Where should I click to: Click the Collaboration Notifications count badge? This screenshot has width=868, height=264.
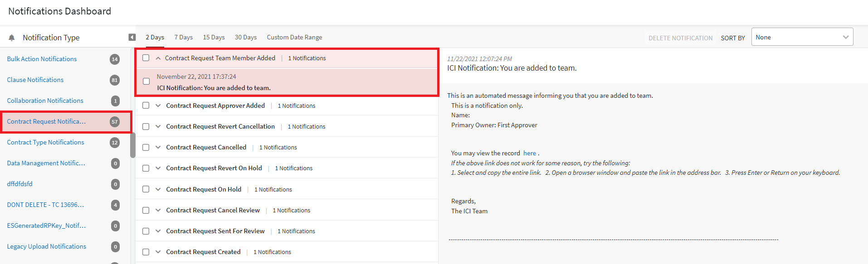click(x=115, y=101)
